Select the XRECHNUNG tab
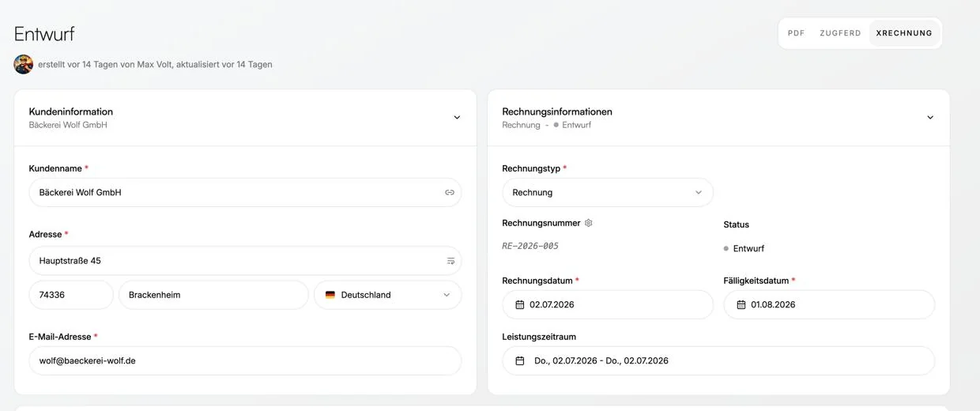 (x=904, y=33)
